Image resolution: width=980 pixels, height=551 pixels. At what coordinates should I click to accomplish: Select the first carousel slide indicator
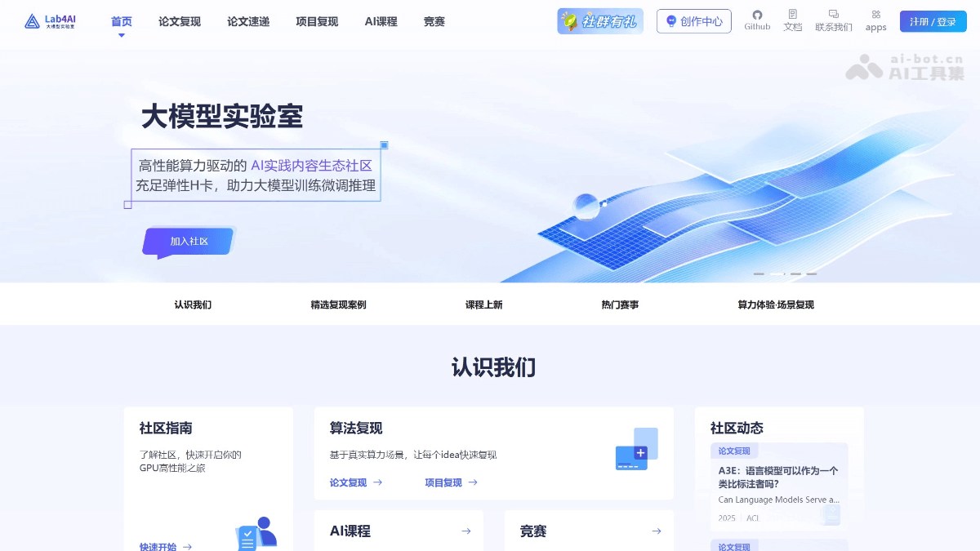click(x=759, y=273)
